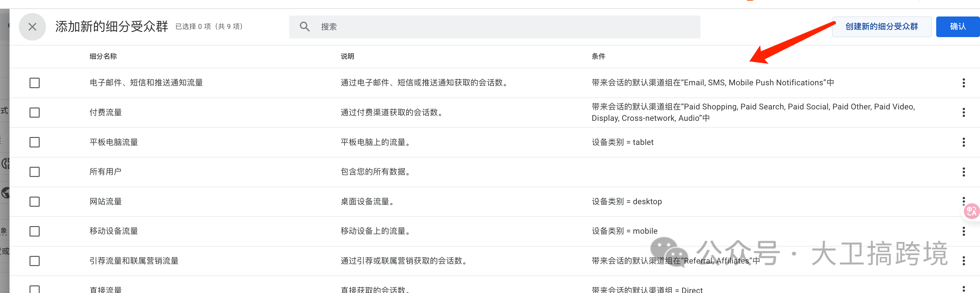Select the 付费流量 checkbox
The width and height of the screenshot is (980, 293).
point(34,112)
